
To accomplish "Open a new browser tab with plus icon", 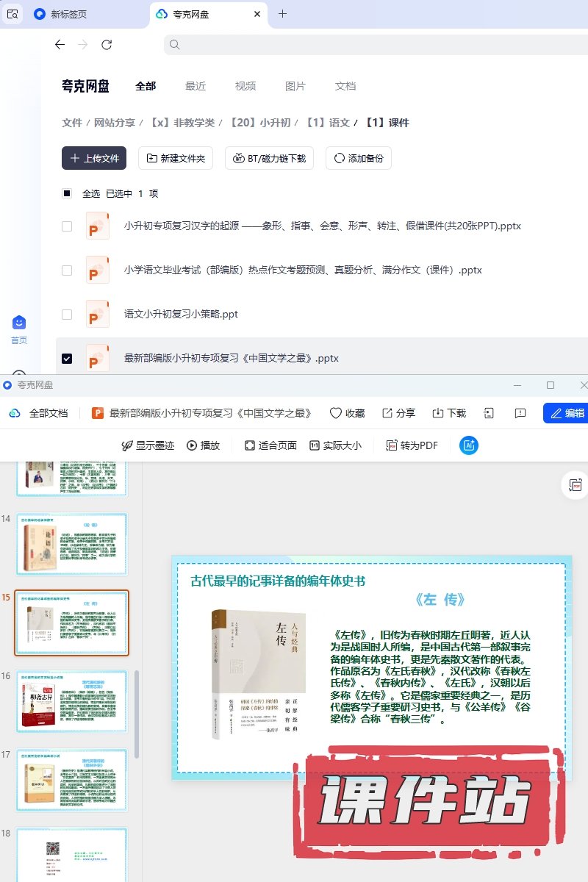I will 282,14.
